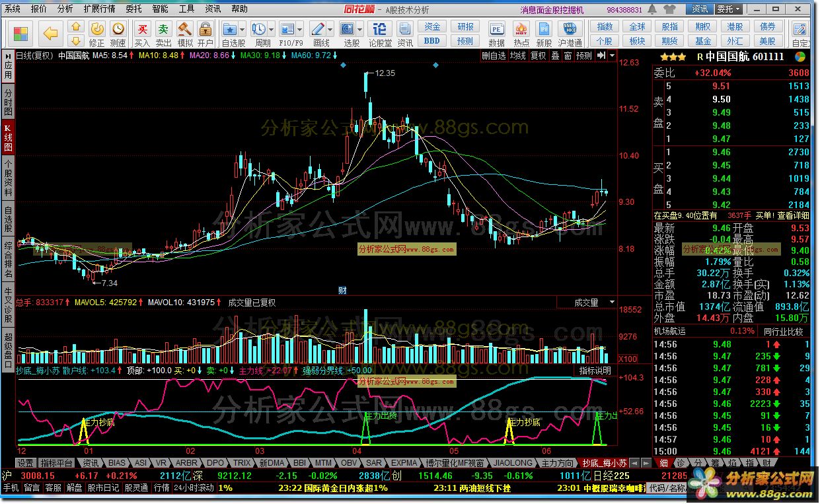
Task: Click the 24小时滚动 news ticker label
Action: pyautogui.click(x=194, y=488)
